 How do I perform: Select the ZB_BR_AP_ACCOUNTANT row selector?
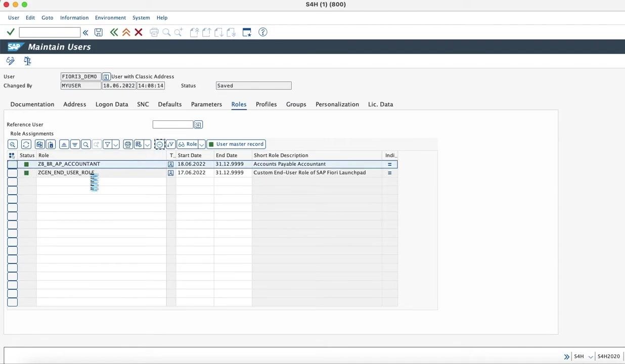(x=13, y=164)
